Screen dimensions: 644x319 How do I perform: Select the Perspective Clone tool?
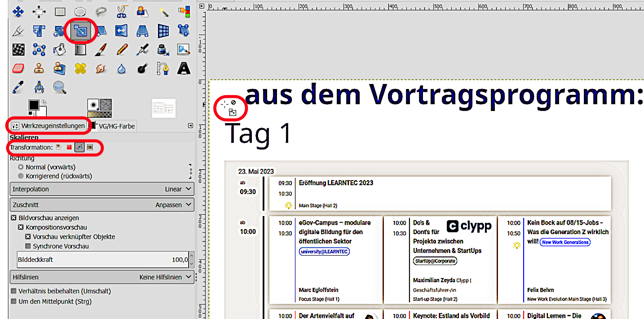(x=59, y=68)
